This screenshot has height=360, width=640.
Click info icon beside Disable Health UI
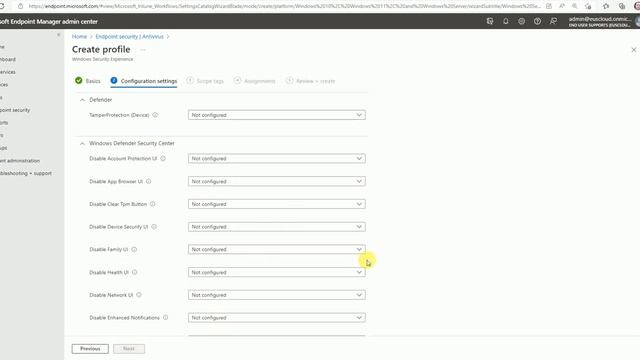135,272
